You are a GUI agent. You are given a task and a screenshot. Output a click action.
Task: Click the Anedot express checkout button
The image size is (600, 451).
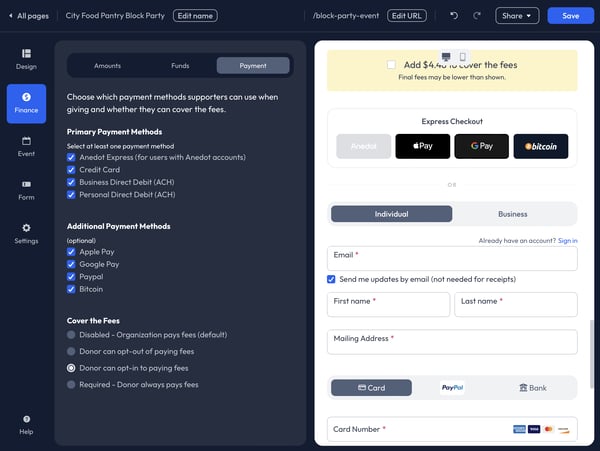click(364, 146)
